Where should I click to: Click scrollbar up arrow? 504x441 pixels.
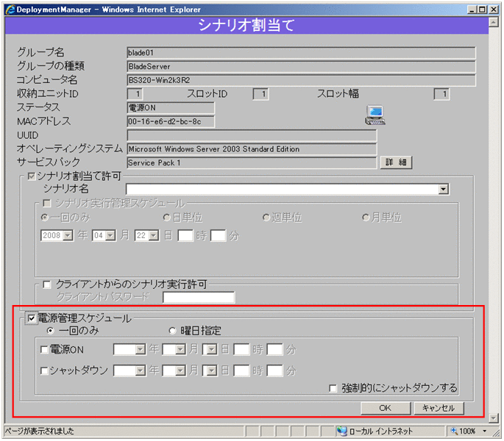[494, 22]
